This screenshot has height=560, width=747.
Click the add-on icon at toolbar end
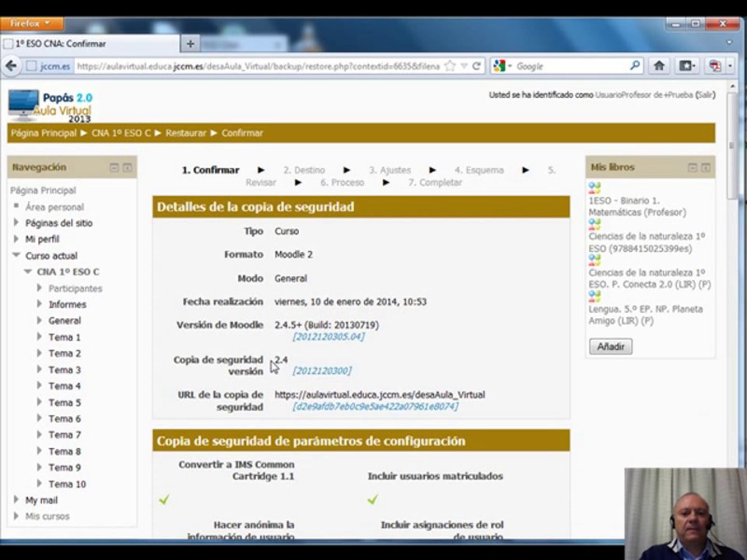pyautogui.click(x=715, y=66)
